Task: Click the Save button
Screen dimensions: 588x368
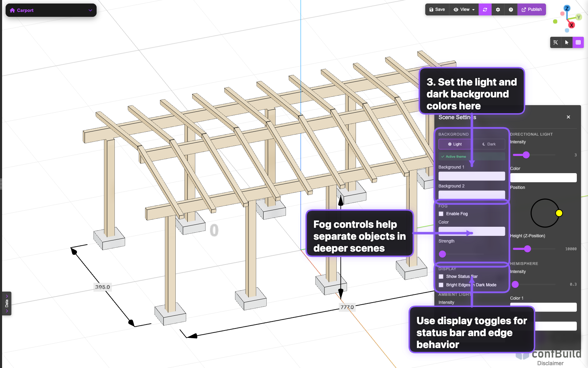Action: 437,10
